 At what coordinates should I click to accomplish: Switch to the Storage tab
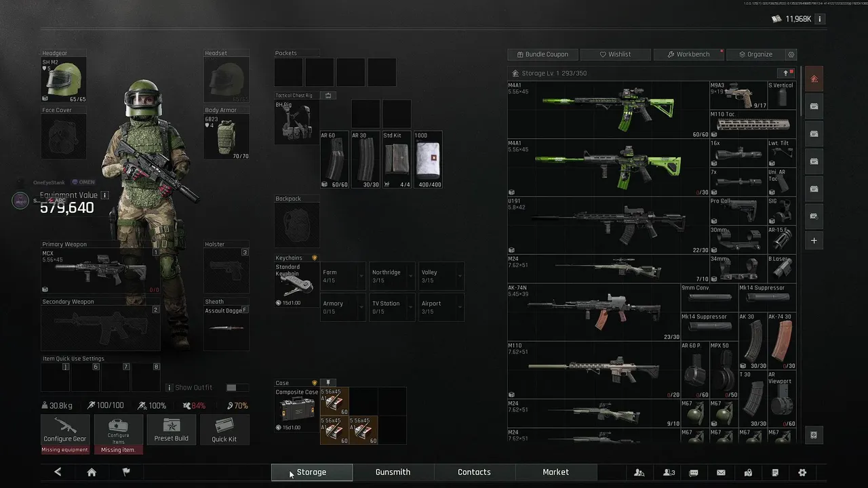click(312, 472)
